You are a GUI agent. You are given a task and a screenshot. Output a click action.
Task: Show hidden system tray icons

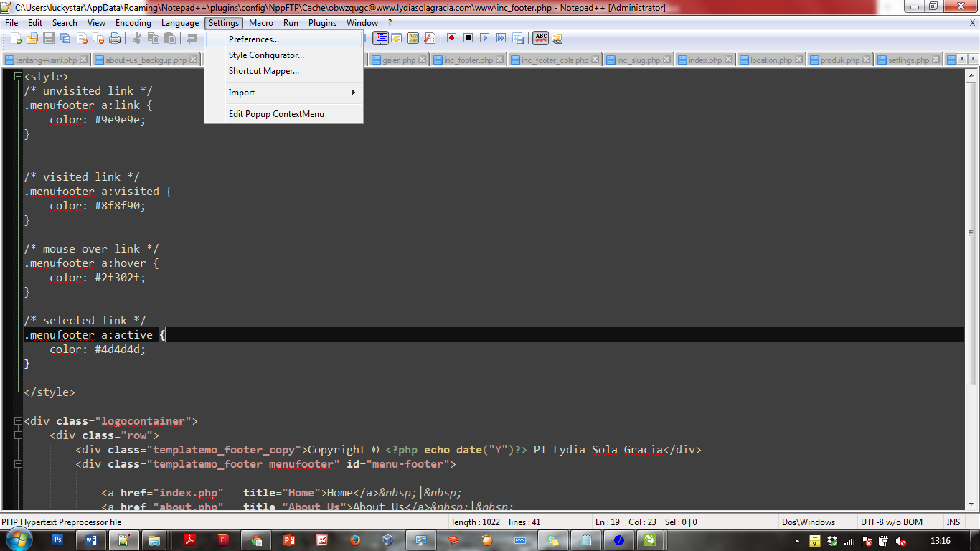coord(798,540)
